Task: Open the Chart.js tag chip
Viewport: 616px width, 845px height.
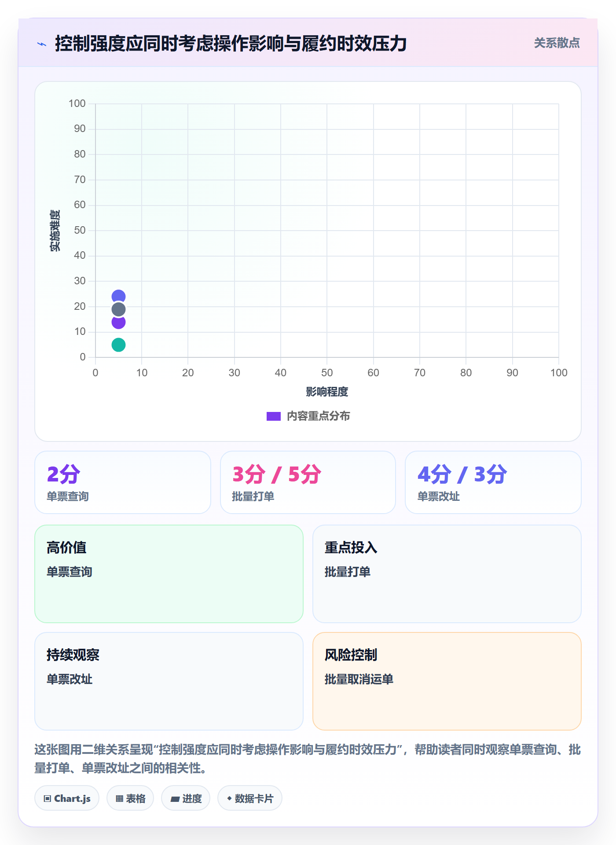Action: coord(67,798)
